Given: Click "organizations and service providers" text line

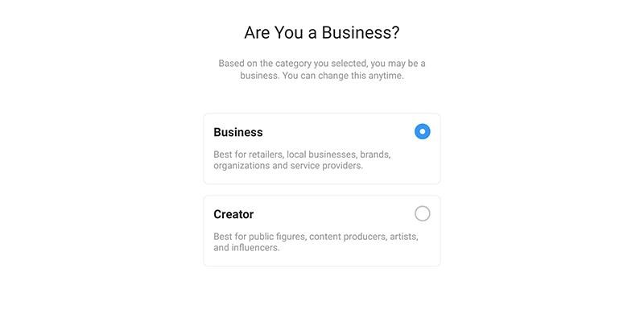Looking at the screenshot, I should point(288,166).
